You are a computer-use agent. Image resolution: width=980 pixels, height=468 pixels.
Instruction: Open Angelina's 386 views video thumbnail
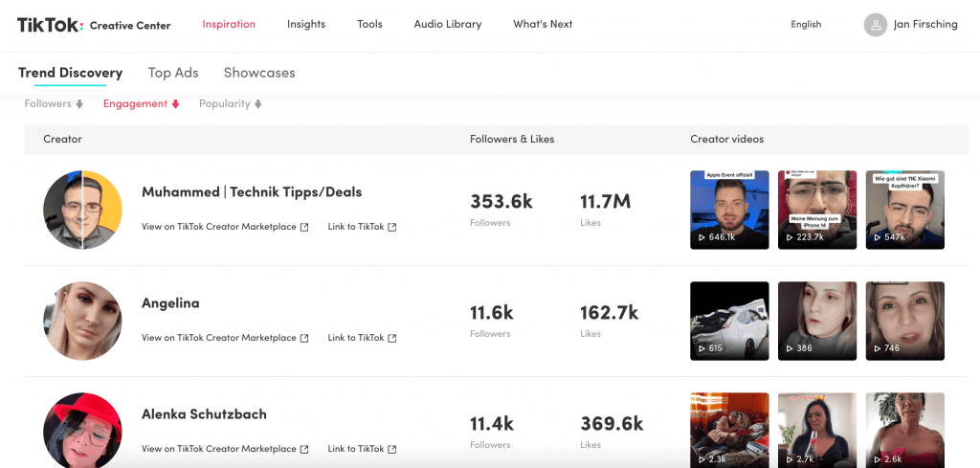817,322
